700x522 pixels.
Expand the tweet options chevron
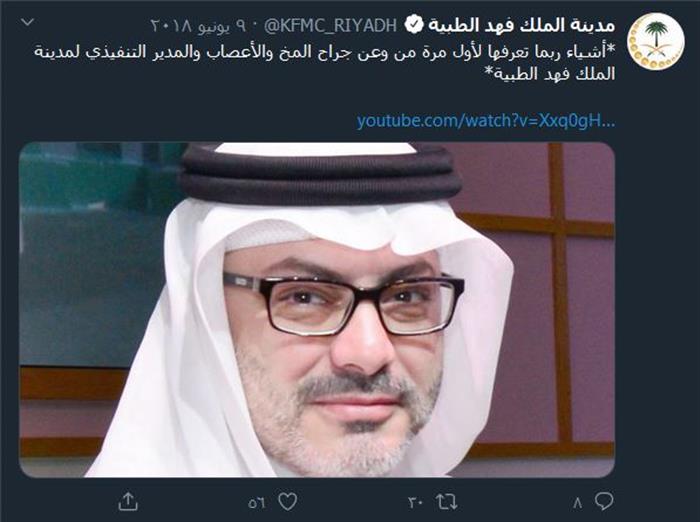(x=28, y=22)
